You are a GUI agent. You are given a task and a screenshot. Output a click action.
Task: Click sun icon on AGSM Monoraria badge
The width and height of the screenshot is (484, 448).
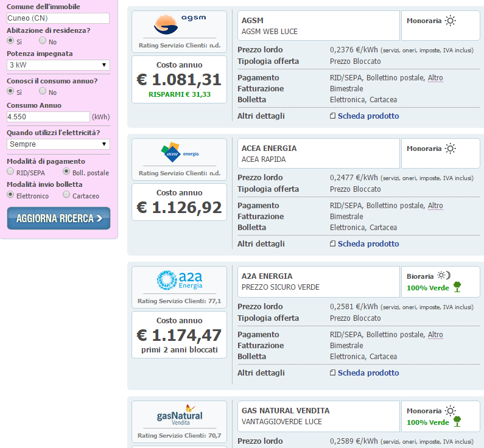pyautogui.click(x=451, y=21)
